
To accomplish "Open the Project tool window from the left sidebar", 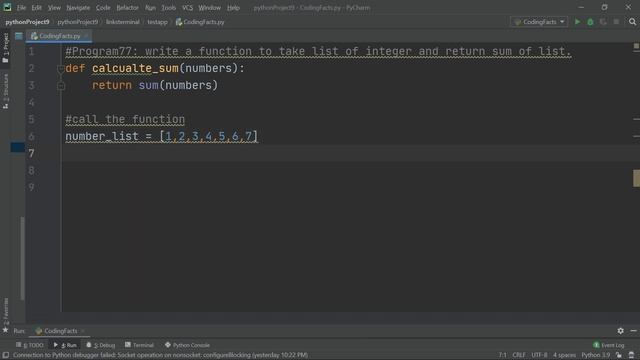I will pyautogui.click(x=5, y=48).
